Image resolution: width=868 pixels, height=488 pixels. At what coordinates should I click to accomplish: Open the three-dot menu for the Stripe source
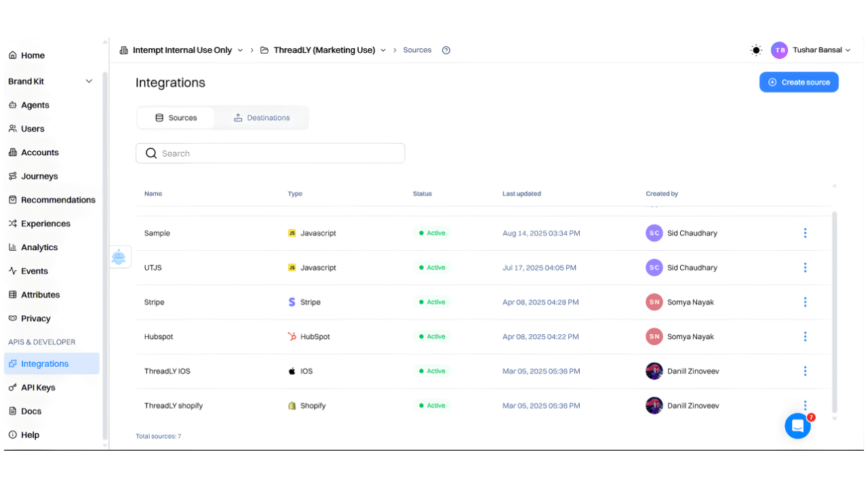click(x=805, y=302)
